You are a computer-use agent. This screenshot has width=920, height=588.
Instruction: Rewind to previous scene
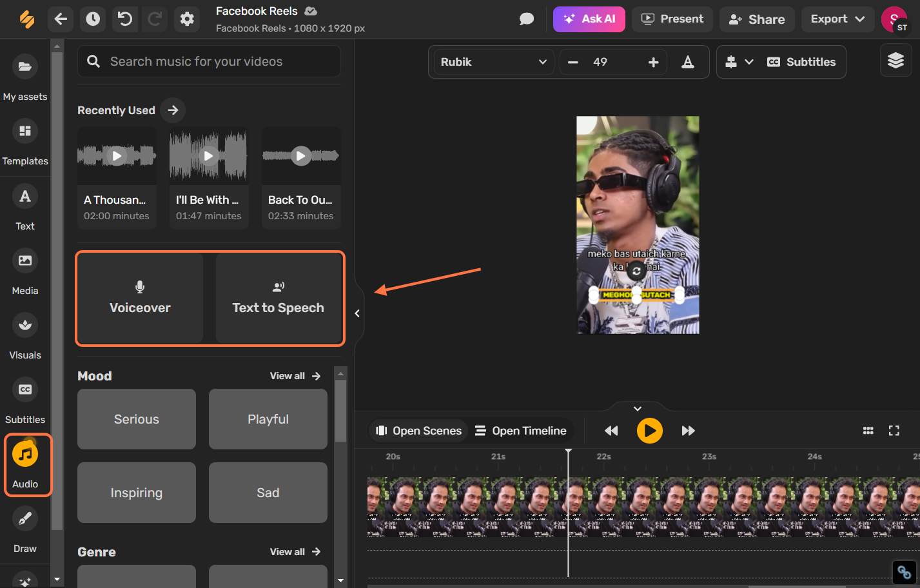tap(611, 431)
